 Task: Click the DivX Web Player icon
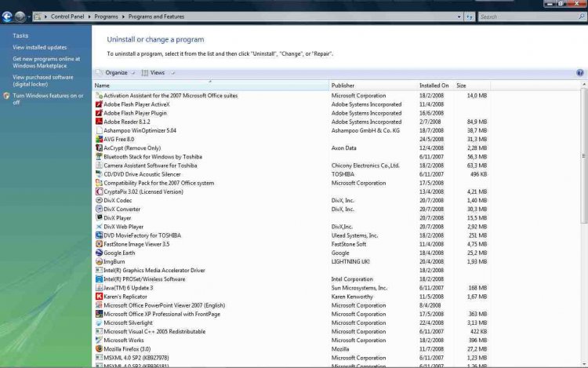99,227
